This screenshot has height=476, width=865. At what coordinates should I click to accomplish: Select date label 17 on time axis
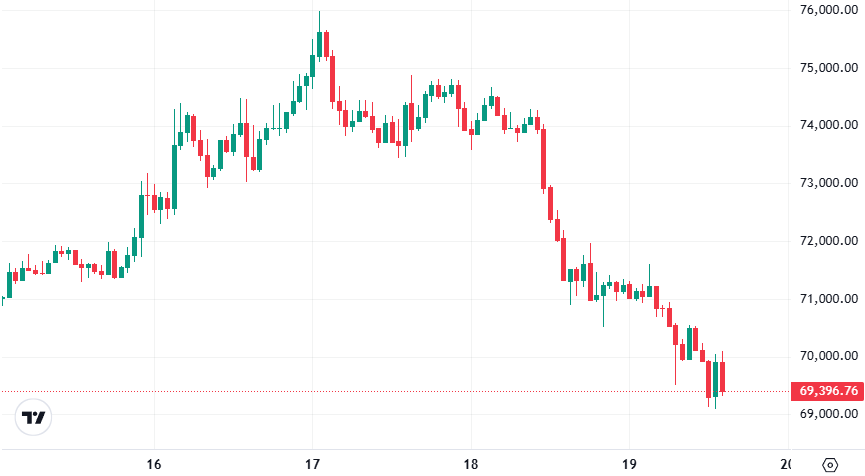tap(312, 464)
